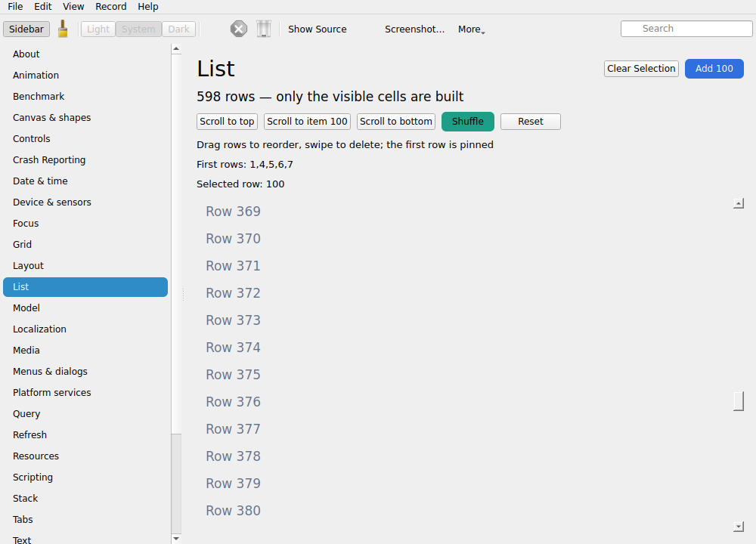The image size is (756, 544).
Task: Click the trash can icon in toolbar
Action: click(264, 29)
